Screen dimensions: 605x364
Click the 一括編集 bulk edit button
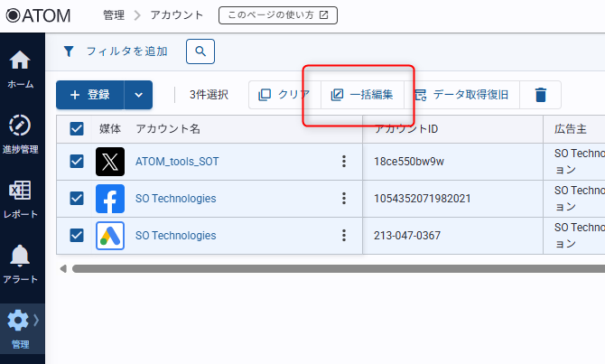point(362,95)
